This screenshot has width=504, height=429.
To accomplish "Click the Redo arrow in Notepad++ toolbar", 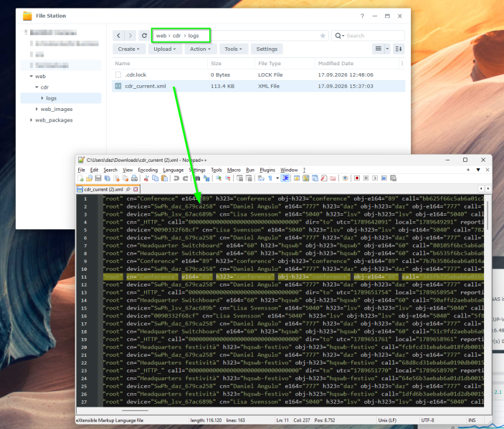I will (186, 178).
